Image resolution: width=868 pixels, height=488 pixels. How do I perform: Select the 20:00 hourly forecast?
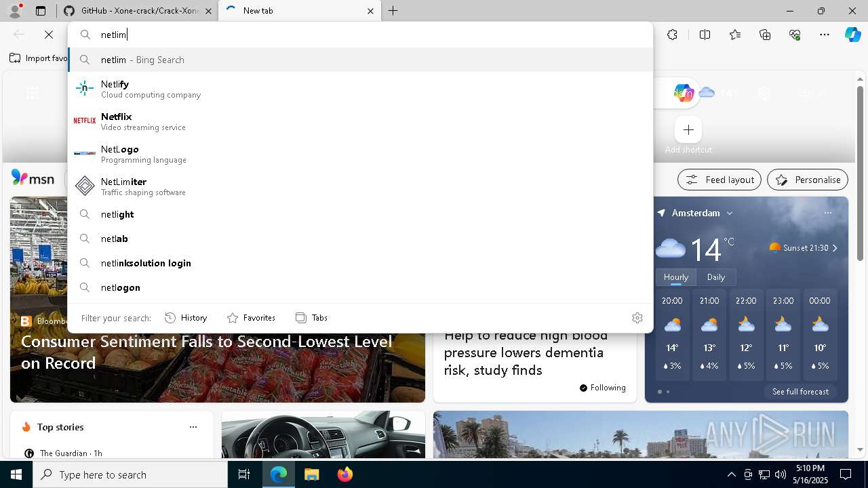(673, 335)
